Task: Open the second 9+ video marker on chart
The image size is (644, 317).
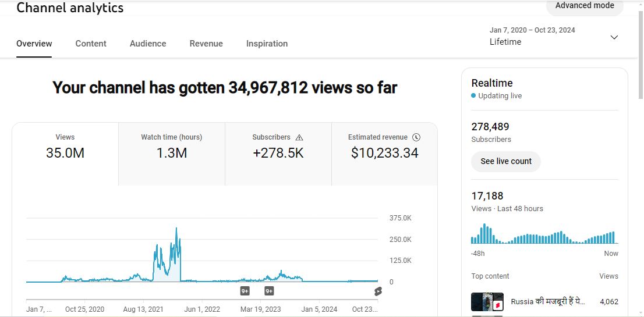Action: tap(269, 291)
